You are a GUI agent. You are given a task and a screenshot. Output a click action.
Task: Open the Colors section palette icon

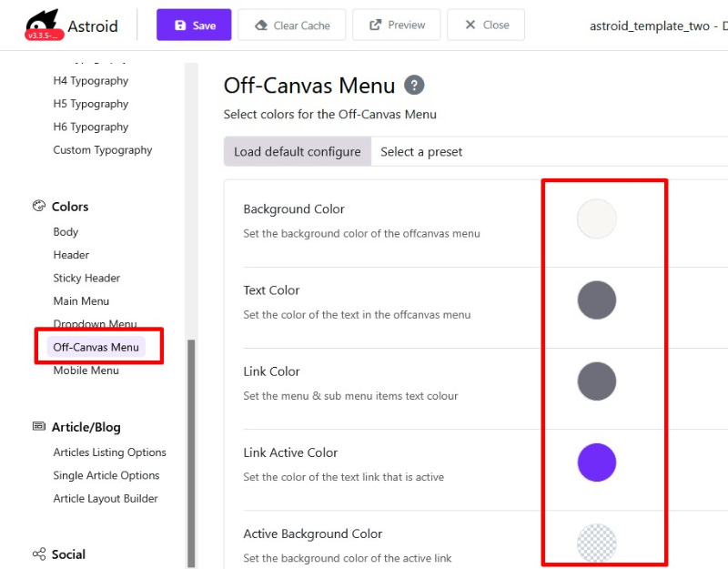(39, 207)
